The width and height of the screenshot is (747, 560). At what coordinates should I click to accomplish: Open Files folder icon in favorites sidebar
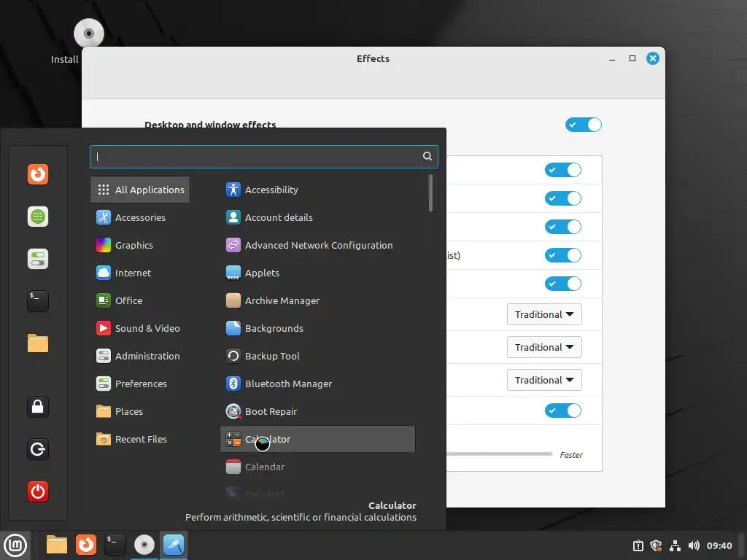(38, 343)
